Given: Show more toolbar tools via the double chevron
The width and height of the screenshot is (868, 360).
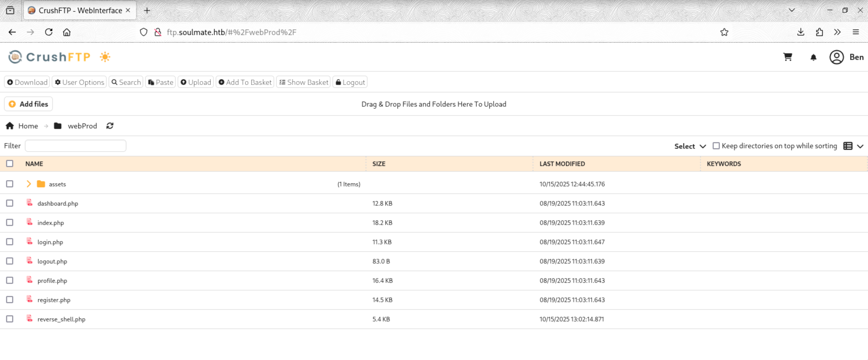Looking at the screenshot, I should pos(837,32).
